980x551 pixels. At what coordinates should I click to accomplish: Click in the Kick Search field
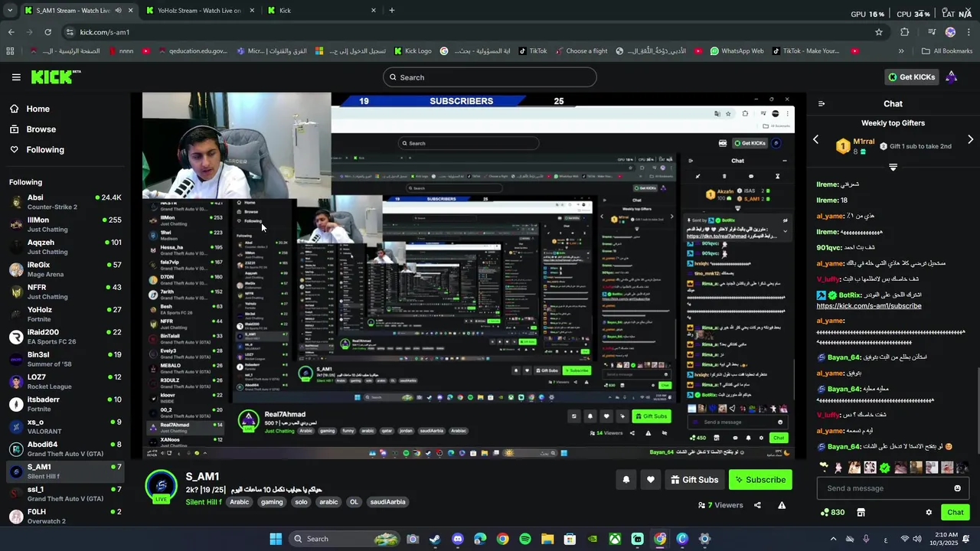(490, 77)
